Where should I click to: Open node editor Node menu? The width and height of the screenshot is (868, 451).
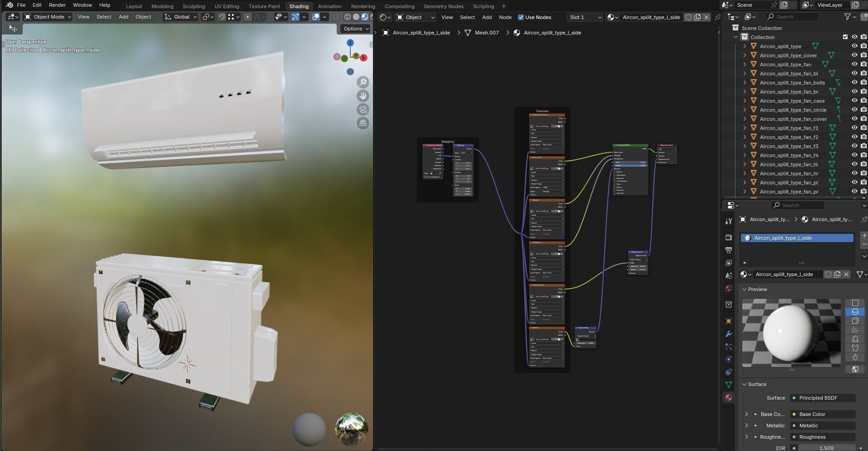coord(505,17)
